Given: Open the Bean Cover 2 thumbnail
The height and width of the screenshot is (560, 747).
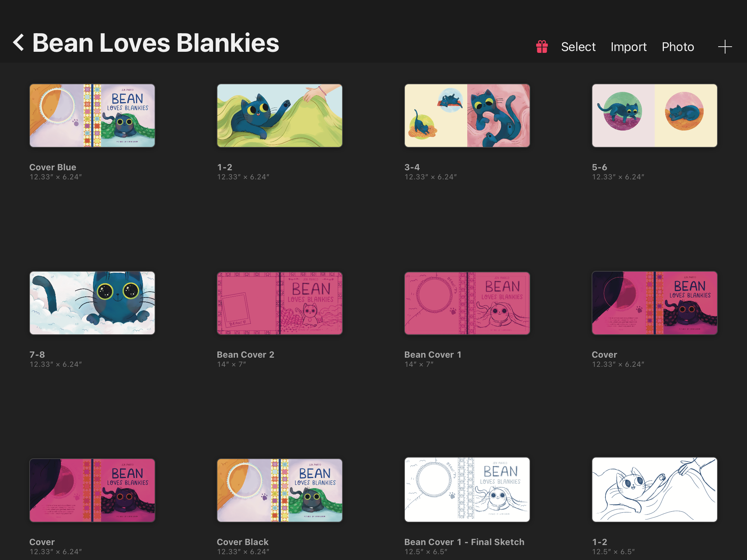Looking at the screenshot, I should [x=280, y=303].
